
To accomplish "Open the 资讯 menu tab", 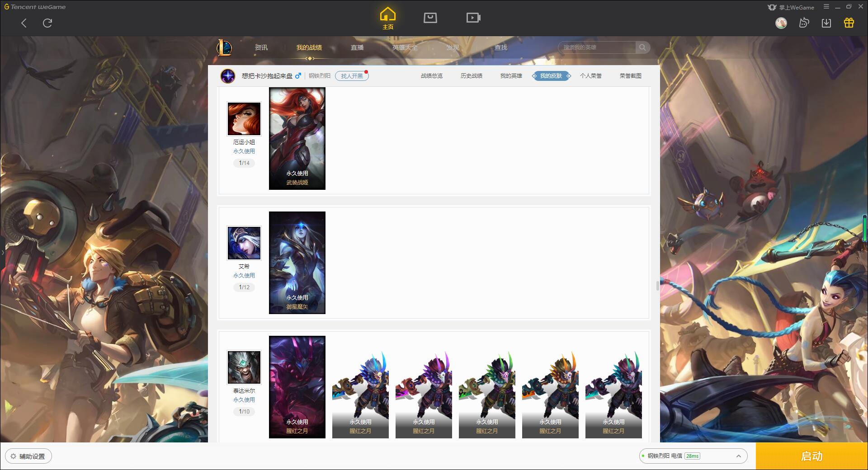I will (261, 47).
